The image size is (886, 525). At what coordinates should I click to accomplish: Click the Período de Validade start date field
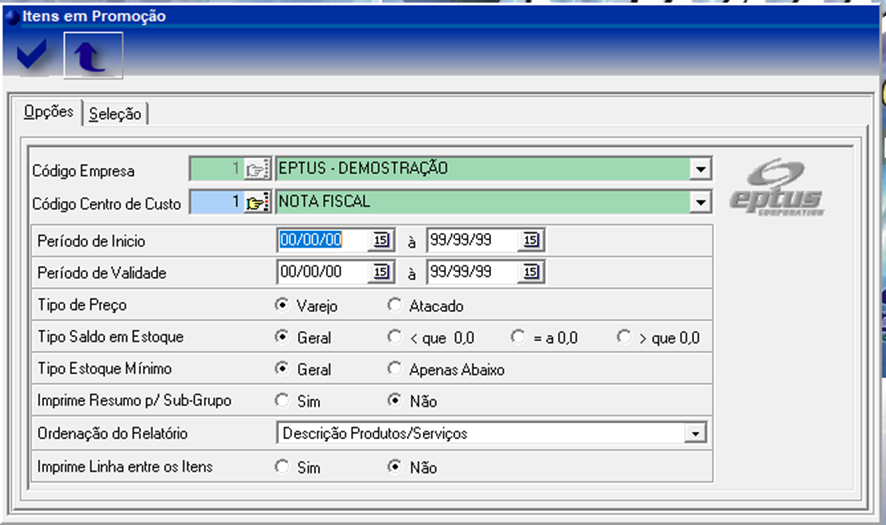[x=322, y=272]
